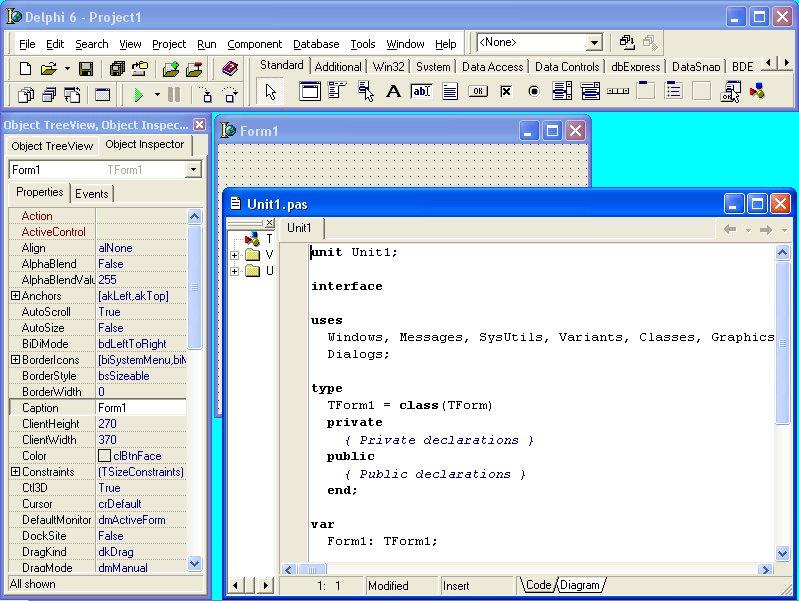Click the Pause program icon
Viewport: 799px width, 601px height.
(x=174, y=95)
